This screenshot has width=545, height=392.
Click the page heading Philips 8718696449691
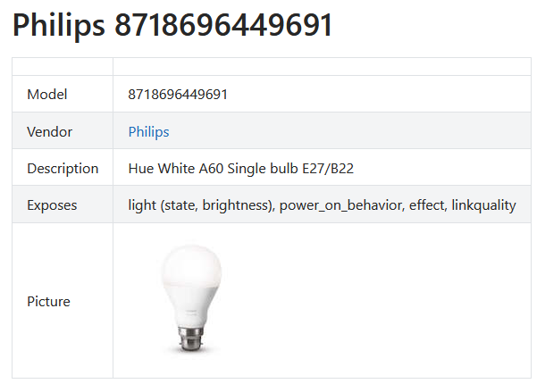(x=172, y=25)
